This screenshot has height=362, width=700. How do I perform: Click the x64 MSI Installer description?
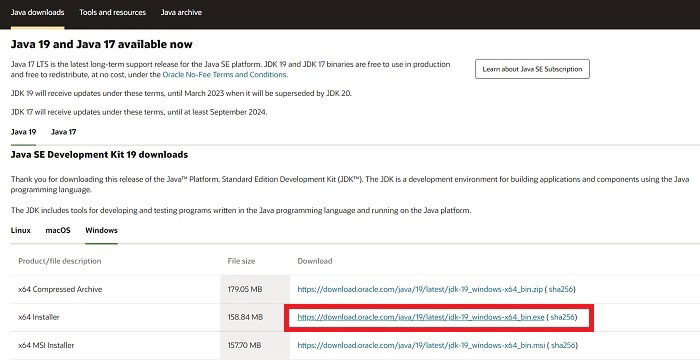point(46,345)
